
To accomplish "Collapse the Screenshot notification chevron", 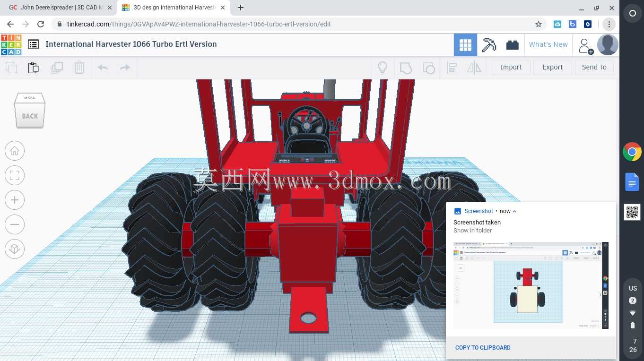I will (x=514, y=211).
